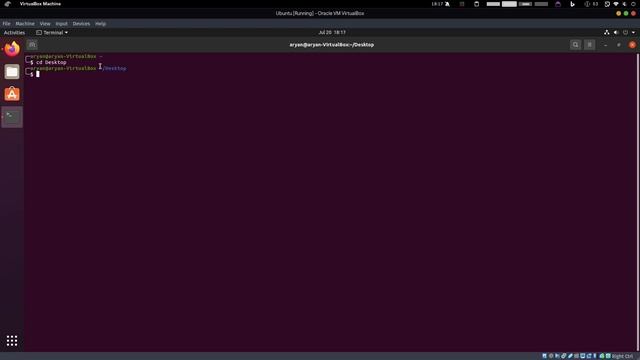
Task: Launch Ubuntu Software from the dock
Action: tap(12, 94)
